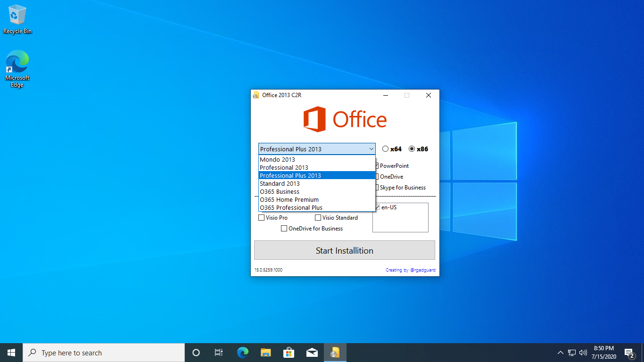Collapse the Office edition dropdown
644x362 pixels.
point(371,149)
